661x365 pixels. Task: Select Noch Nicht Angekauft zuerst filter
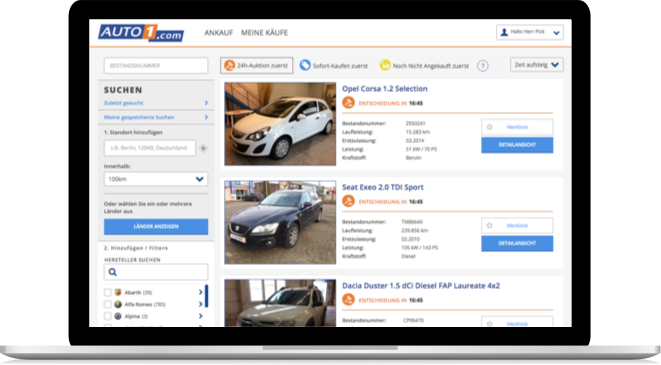point(424,66)
